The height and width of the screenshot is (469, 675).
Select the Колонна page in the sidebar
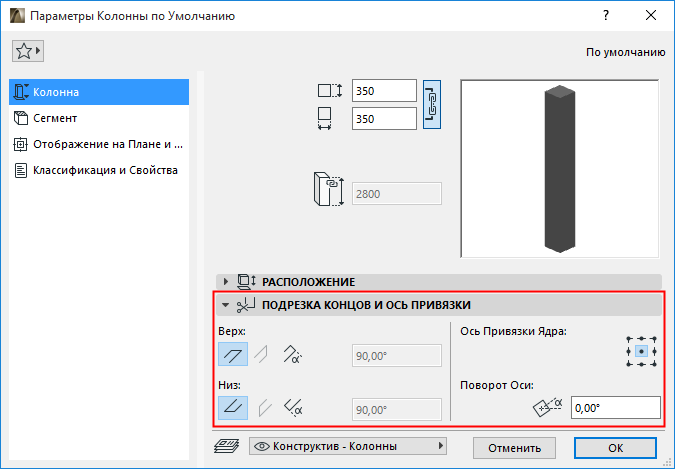[x=99, y=92]
